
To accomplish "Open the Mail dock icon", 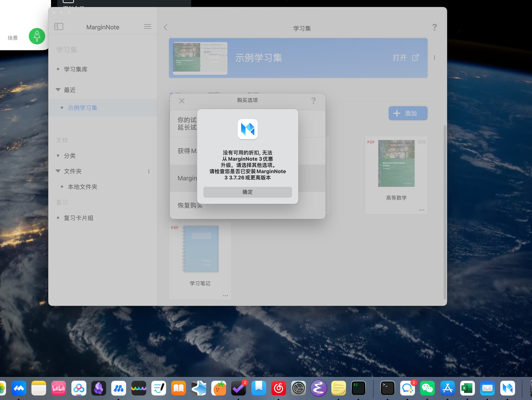I will pos(487,388).
